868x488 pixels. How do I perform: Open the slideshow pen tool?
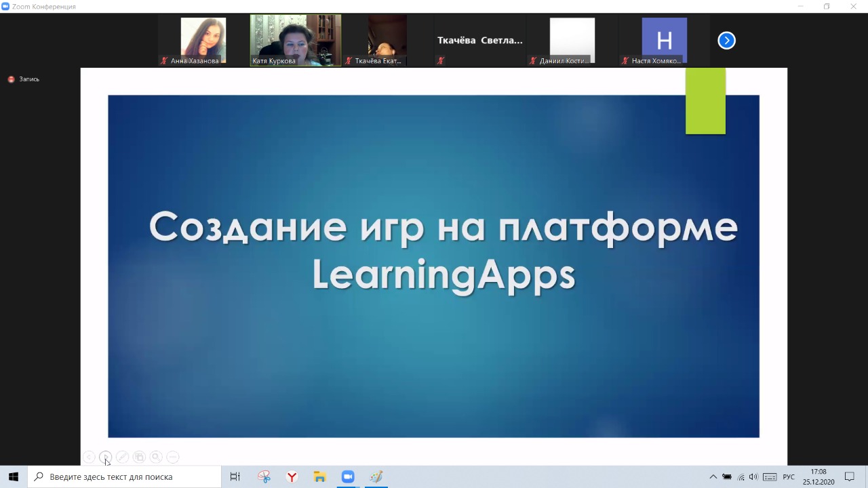[122, 457]
